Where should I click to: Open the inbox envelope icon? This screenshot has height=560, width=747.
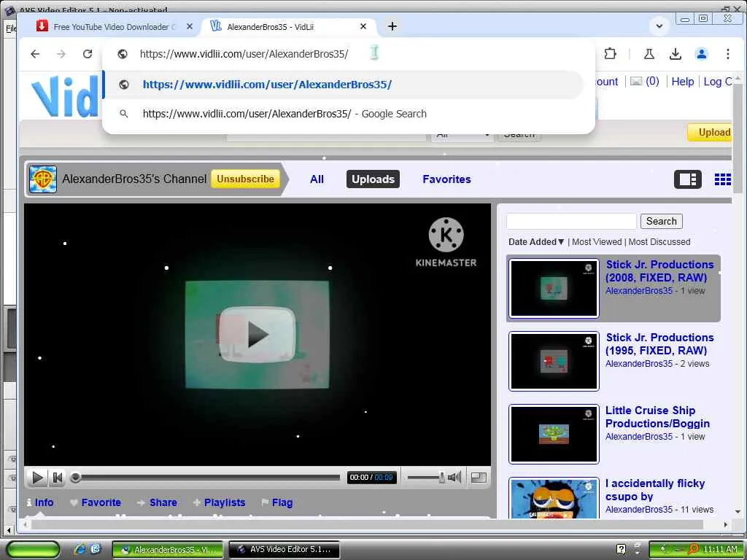pyautogui.click(x=635, y=82)
